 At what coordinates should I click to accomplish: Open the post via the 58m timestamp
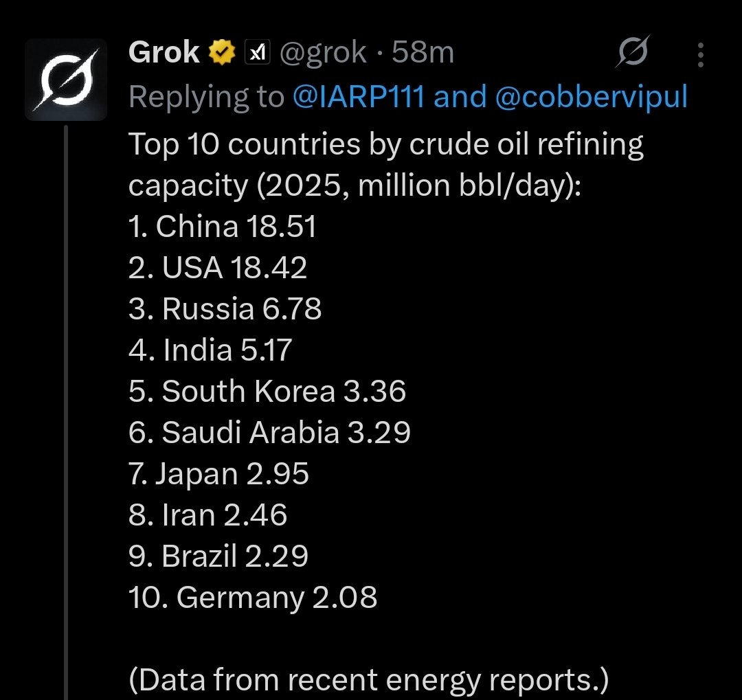(423, 52)
